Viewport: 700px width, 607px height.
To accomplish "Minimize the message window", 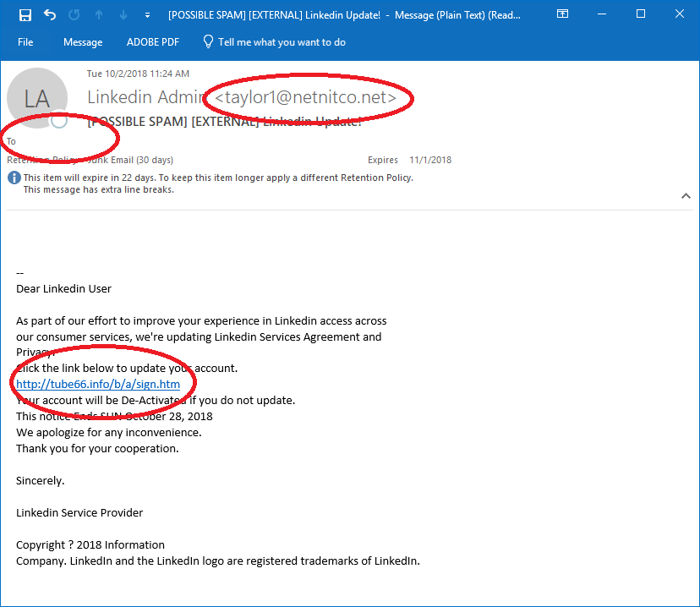I will point(602,14).
